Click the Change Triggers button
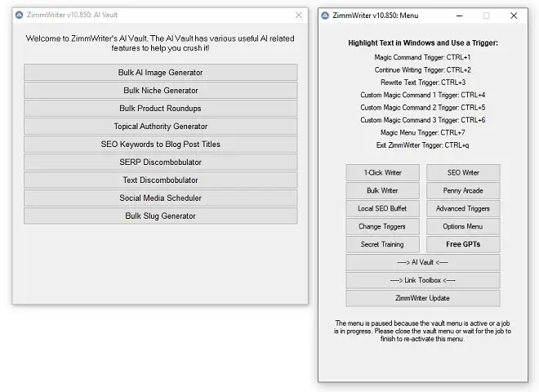Viewport: 539px width, 392px height. pos(382,227)
